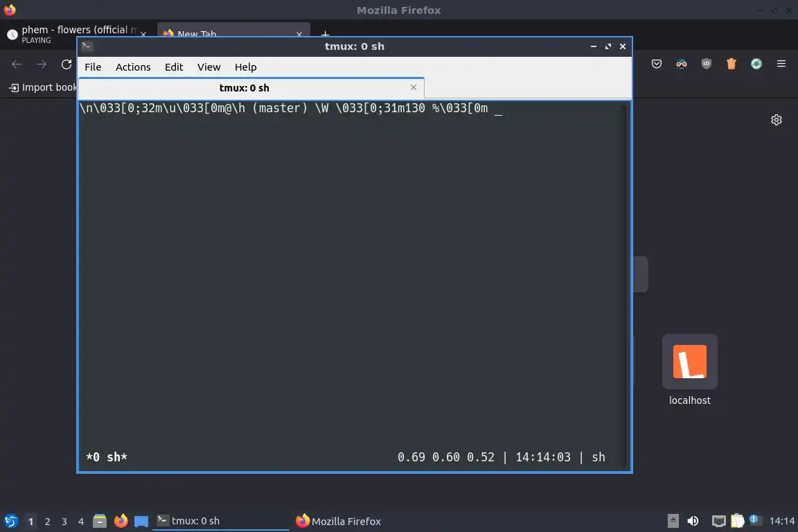Launch the file manager from the panel
This screenshot has height=532, width=798.
100,521
